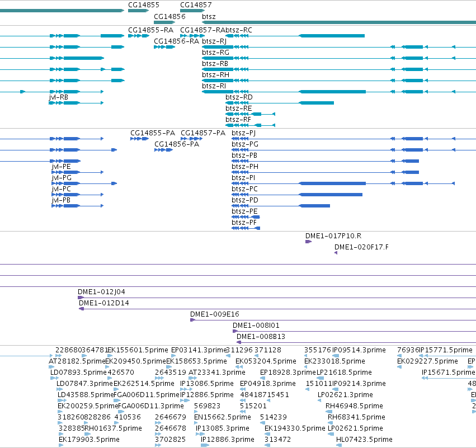The height and width of the screenshot is (448, 476).
Task: Select EST label 313472
Action: 277,440
